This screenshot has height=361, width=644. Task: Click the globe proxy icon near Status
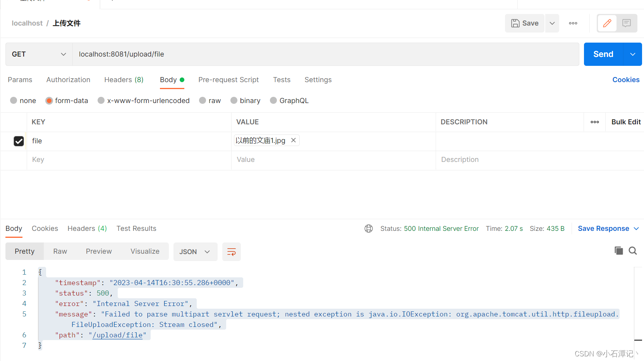click(368, 229)
